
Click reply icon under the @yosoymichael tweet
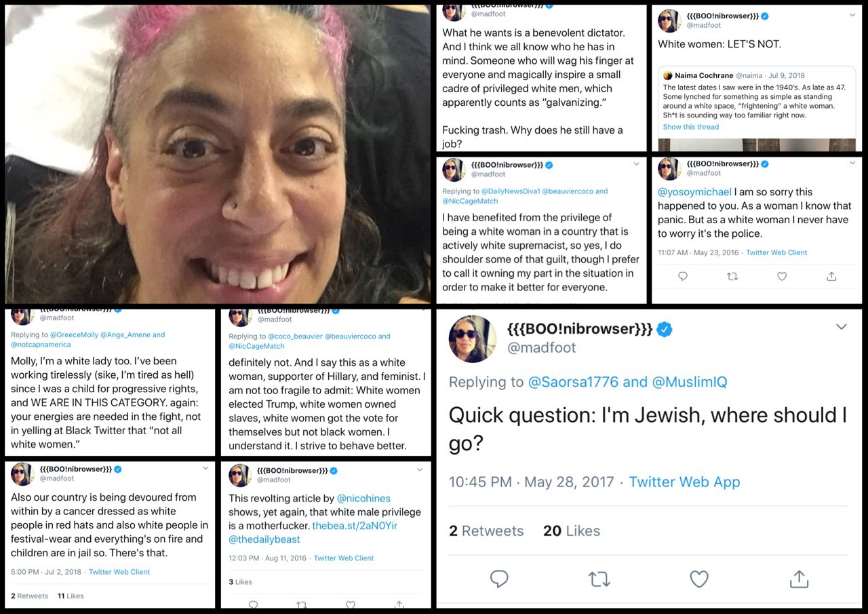[x=683, y=276]
